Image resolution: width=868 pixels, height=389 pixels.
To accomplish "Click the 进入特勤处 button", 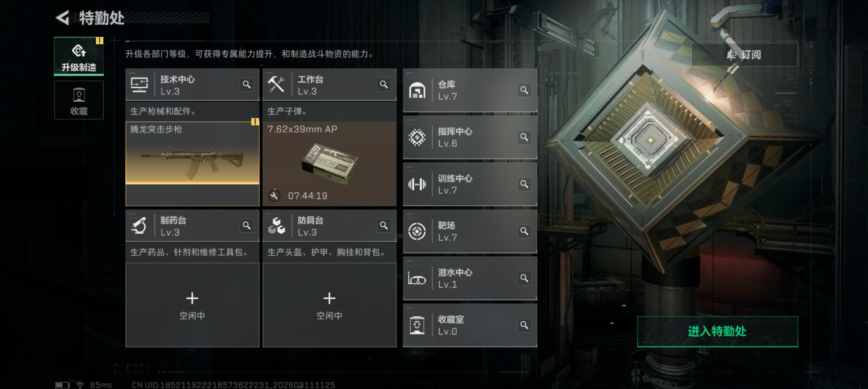I will [717, 331].
